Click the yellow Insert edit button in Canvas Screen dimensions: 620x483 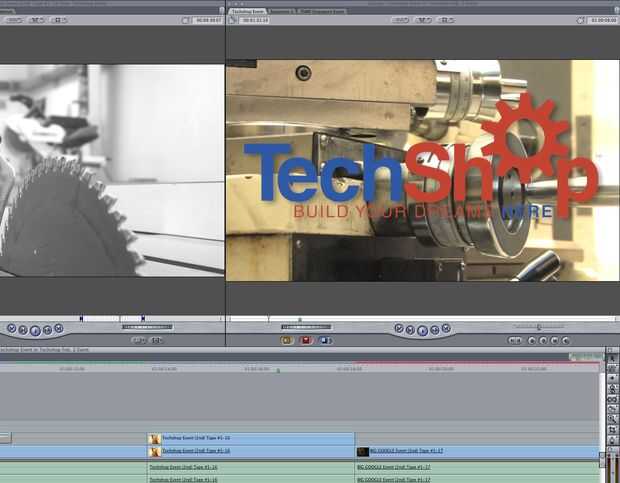pyautogui.click(x=287, y=340)
